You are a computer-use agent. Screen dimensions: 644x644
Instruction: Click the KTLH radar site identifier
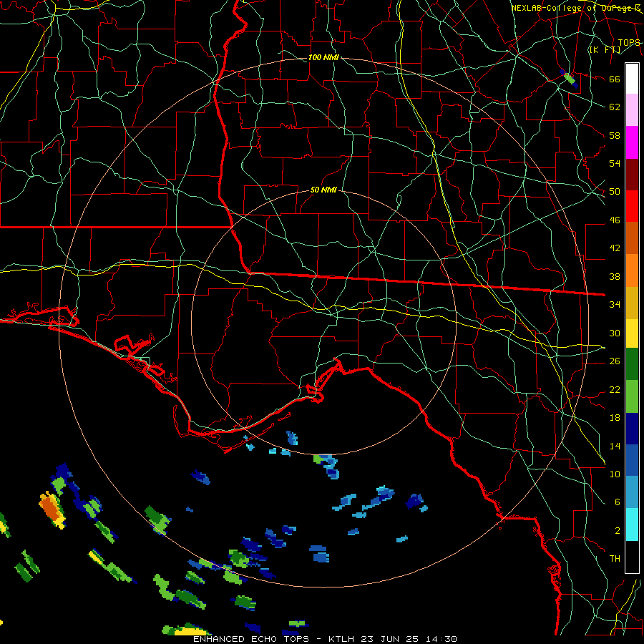point(343,639)
